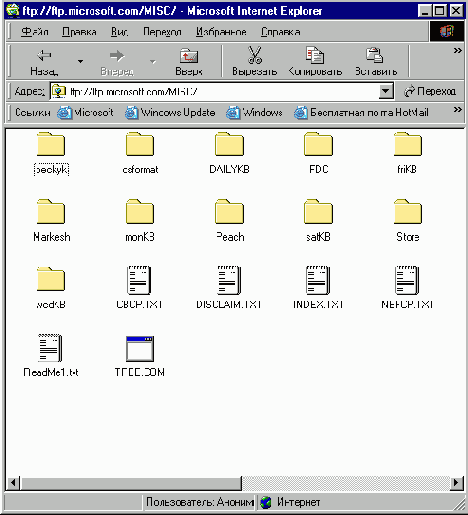Select the ReadMe1.txt file icon
Screen dimensions: 468x515
pyautogui.click(x=50, y=348)
